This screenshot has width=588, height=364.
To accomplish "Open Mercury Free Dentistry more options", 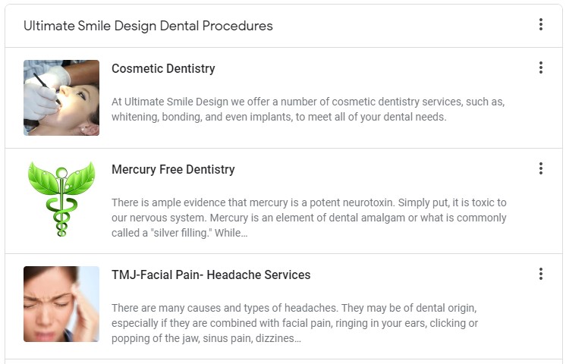I will [x=540, y=168].
